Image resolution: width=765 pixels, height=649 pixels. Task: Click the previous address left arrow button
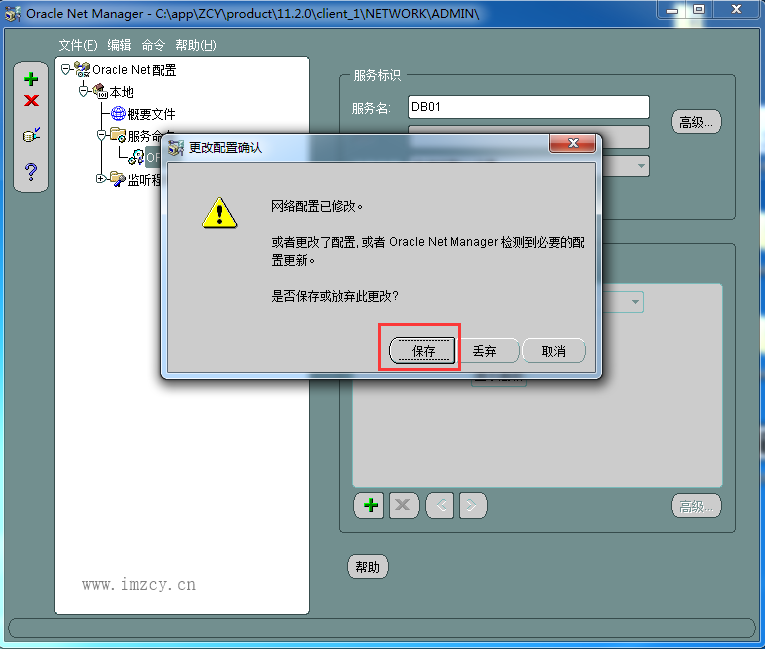tap(440, 506)
